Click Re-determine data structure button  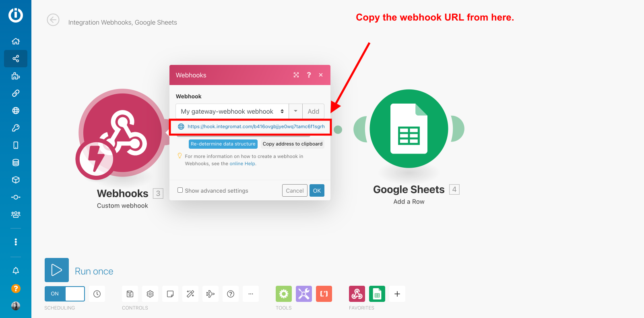223,144
